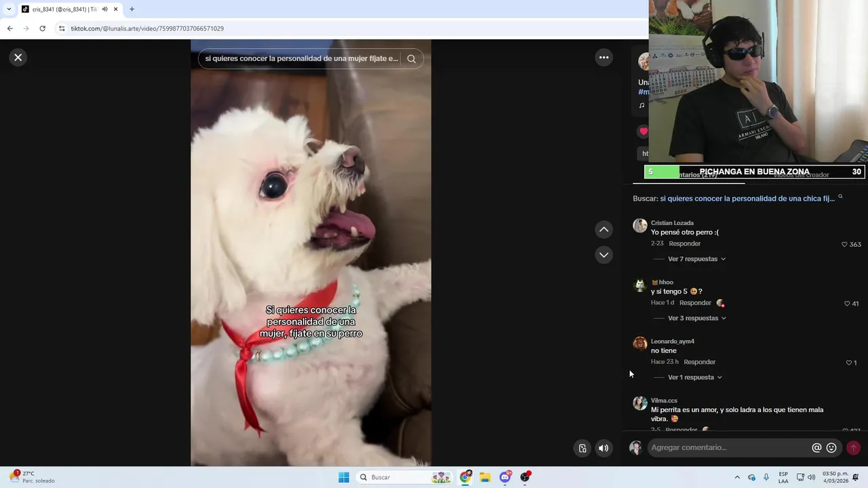
Task: Open Leonardo_aym4's lion avatar
Action: 640,344
